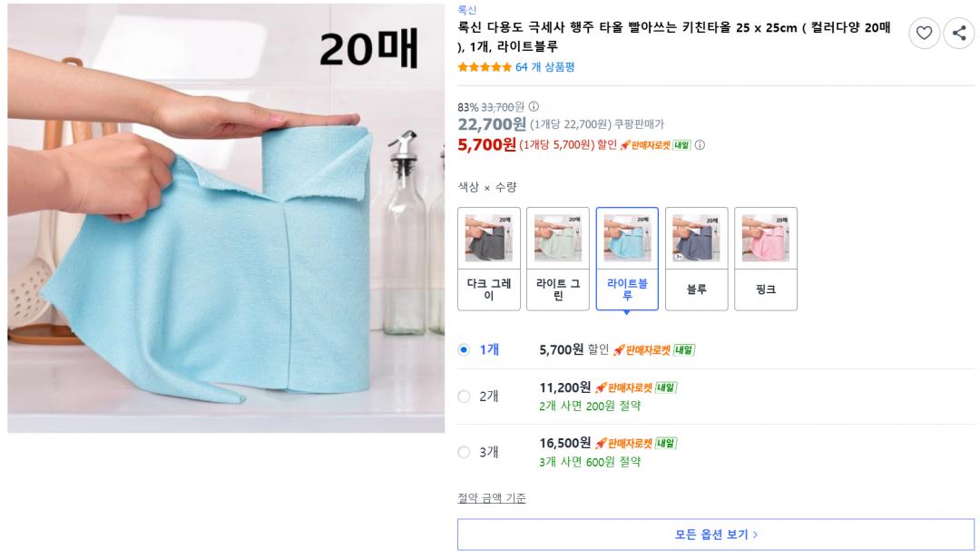
Task: Choose the 라이트 그린 color option
Action: (x=558, y=259)
